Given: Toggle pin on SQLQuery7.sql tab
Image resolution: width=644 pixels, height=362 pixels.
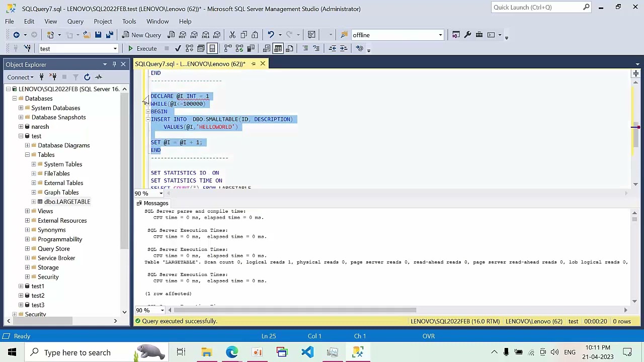Looking at the screenshot, I should pos(253,64).
